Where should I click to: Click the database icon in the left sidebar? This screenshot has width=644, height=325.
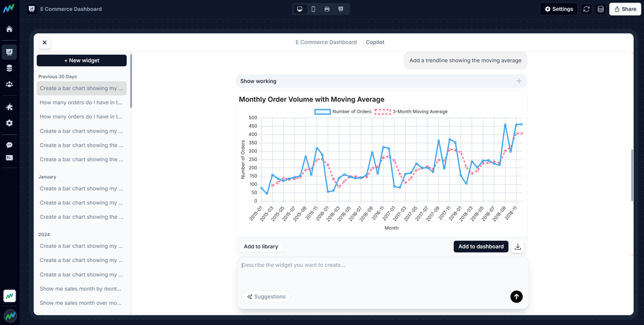coord(9,68)
